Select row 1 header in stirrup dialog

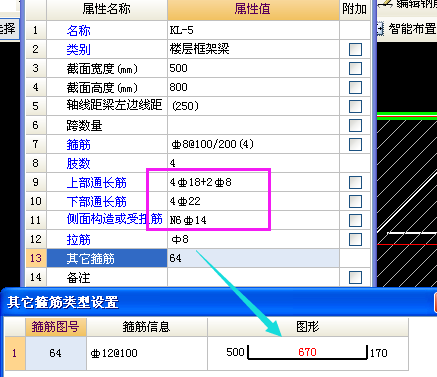[15, 353]
